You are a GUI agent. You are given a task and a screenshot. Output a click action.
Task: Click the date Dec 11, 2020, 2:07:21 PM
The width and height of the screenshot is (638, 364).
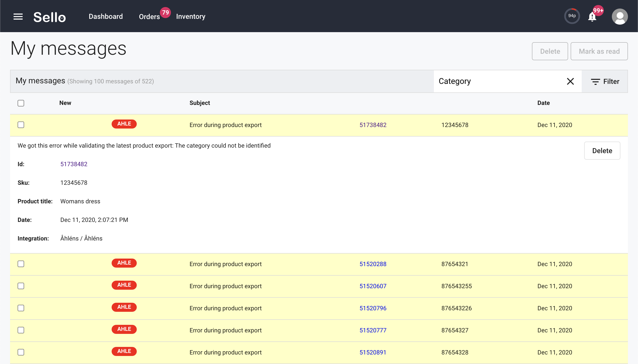coord(94,220)
